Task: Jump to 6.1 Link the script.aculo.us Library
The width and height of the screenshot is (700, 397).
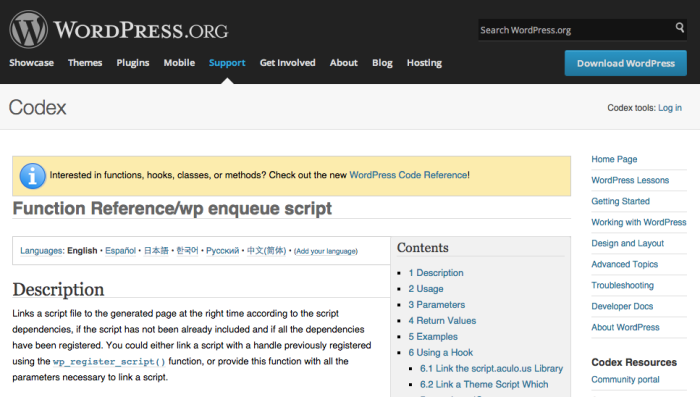Action: tap(491, 368)
